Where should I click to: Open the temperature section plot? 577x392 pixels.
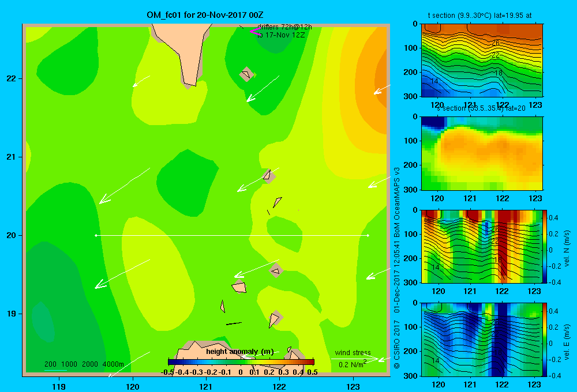482,61
